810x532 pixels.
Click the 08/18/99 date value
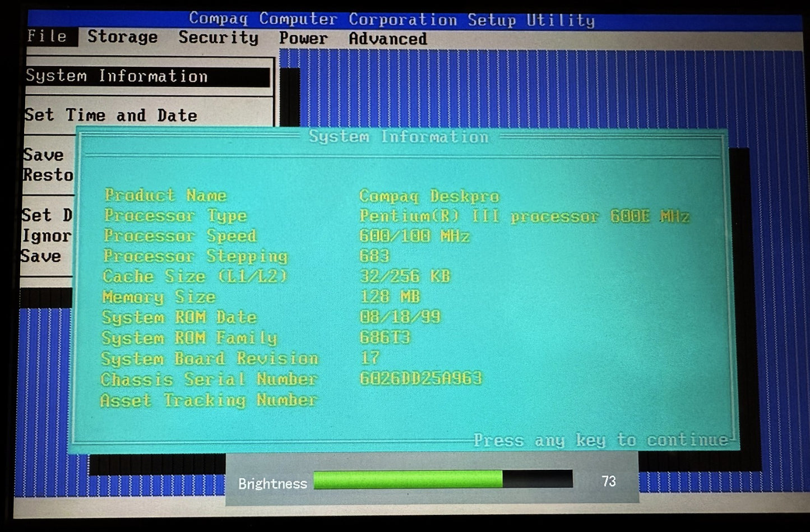pos(400,317)
